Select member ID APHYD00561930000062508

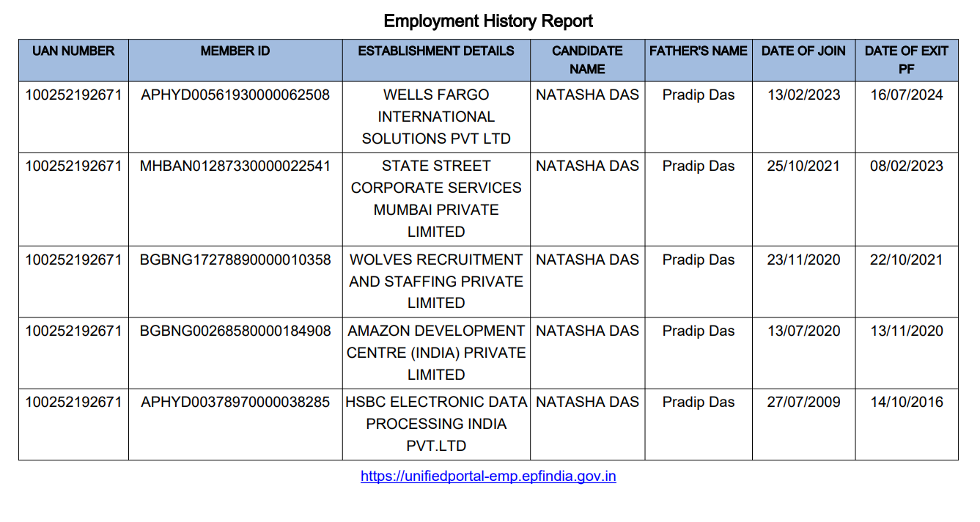click(x=235, y=95)
